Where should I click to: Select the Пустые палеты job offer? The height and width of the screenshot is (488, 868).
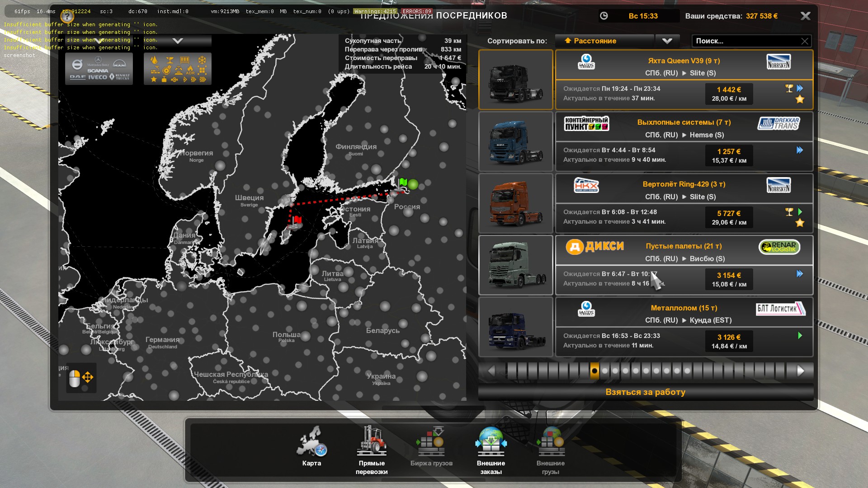click(x=684, y=265)
